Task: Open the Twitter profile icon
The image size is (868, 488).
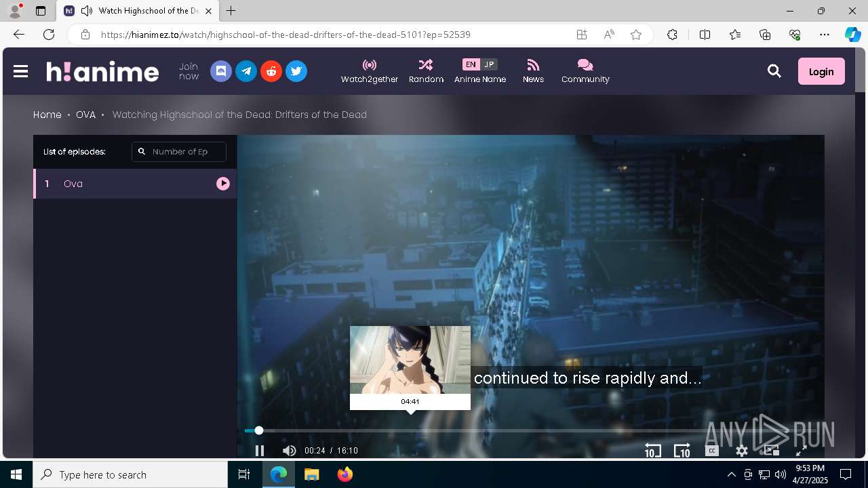Action: 296,71
